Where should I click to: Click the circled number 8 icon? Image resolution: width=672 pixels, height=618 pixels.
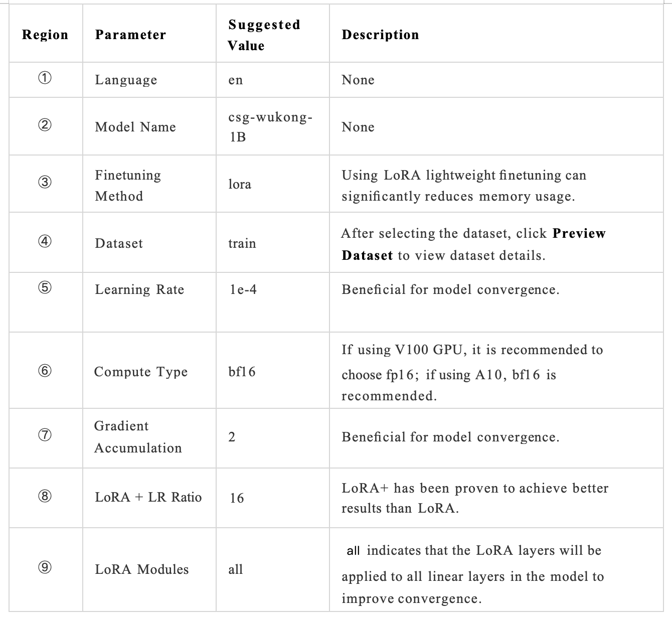[45, 496]
